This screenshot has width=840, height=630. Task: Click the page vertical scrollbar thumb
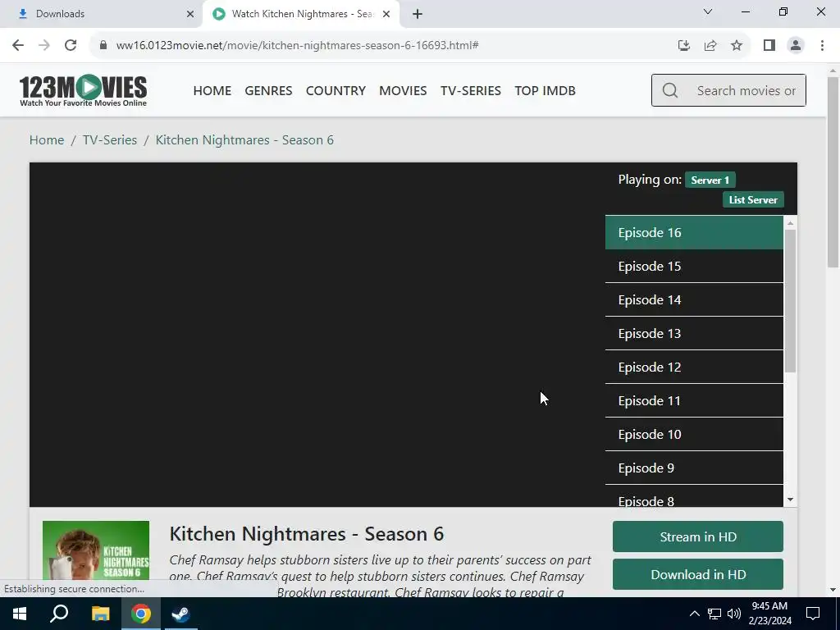pyautogui.click(x=833, y=172)
